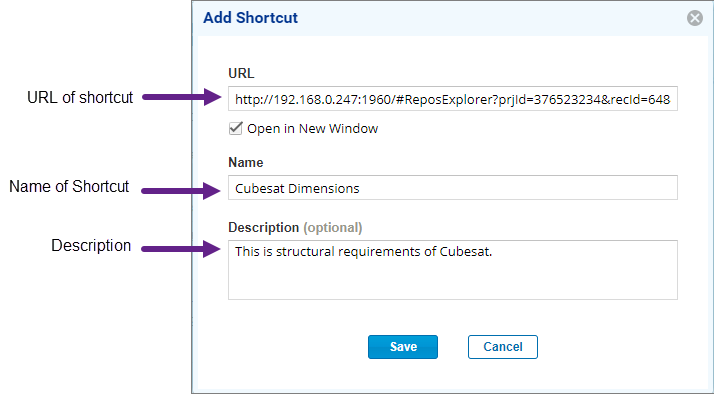The height and width of the screenshot is (400, 714).
Task: Click the bold 'URL' field label
Action: pyautogui.click(x=241, y=73)
